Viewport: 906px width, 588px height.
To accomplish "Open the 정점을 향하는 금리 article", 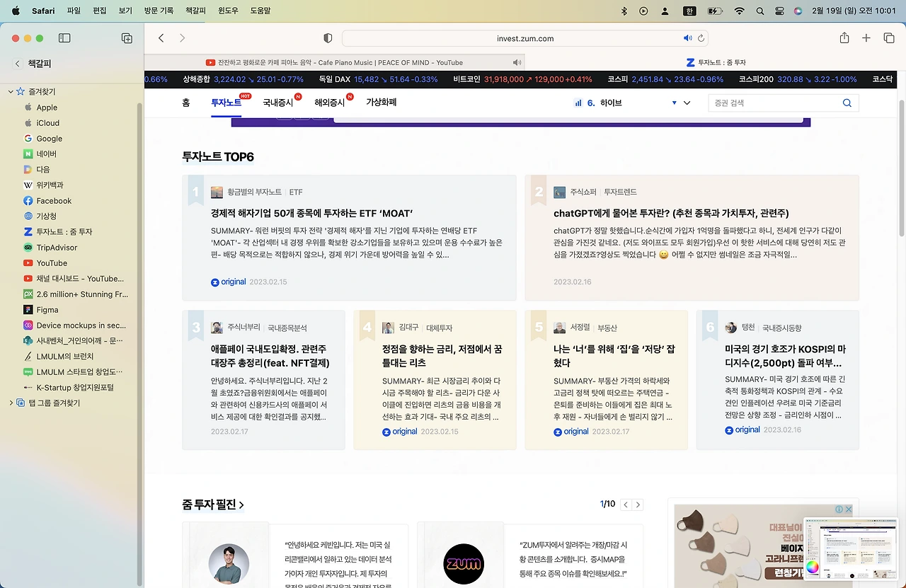I will tap(442, 356).
